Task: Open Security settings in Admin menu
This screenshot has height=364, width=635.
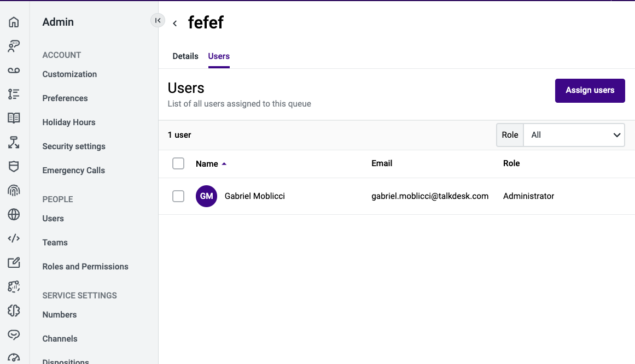Action: pyautogui.click(x=74, y=146)
